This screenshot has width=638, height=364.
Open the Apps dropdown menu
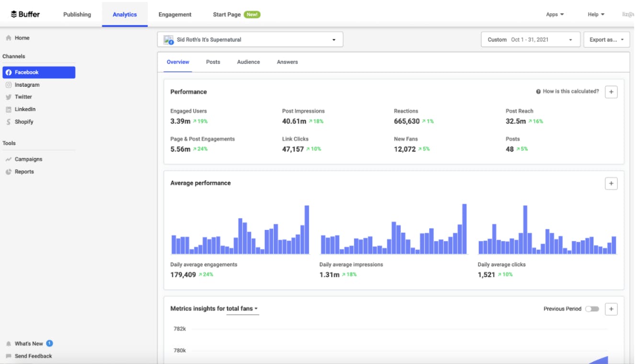[555, 14]
